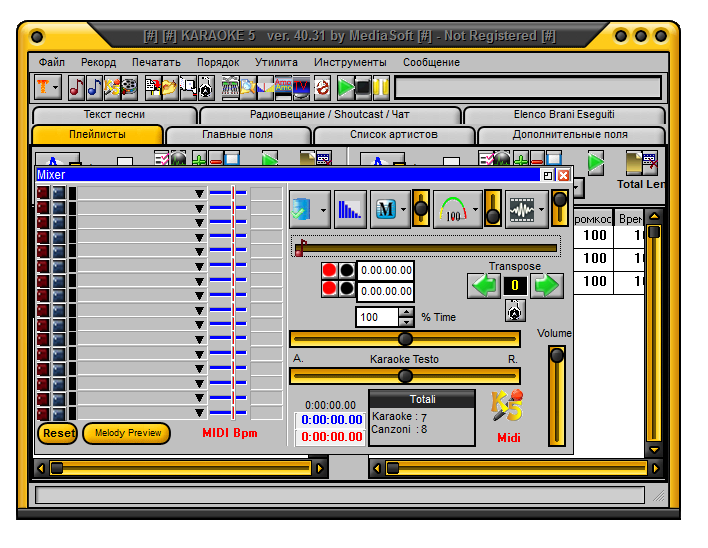Stop playback with the black Stop toolbar button

(x=363, y=87)
